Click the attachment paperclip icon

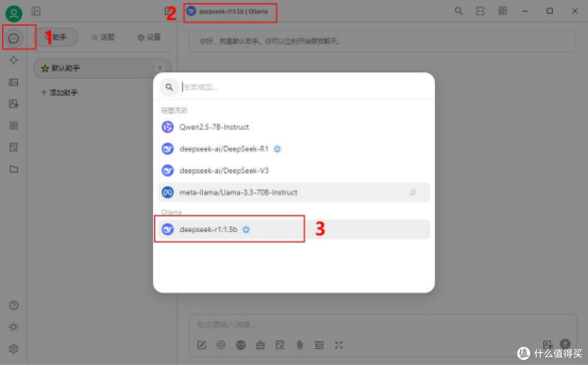299,345
